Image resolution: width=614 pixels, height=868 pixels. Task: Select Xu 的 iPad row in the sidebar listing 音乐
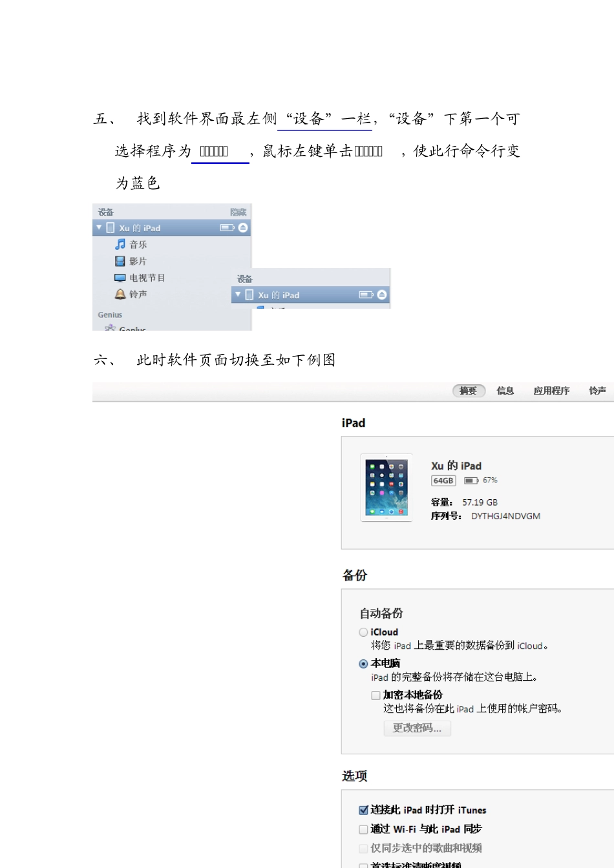coord(172,227)
